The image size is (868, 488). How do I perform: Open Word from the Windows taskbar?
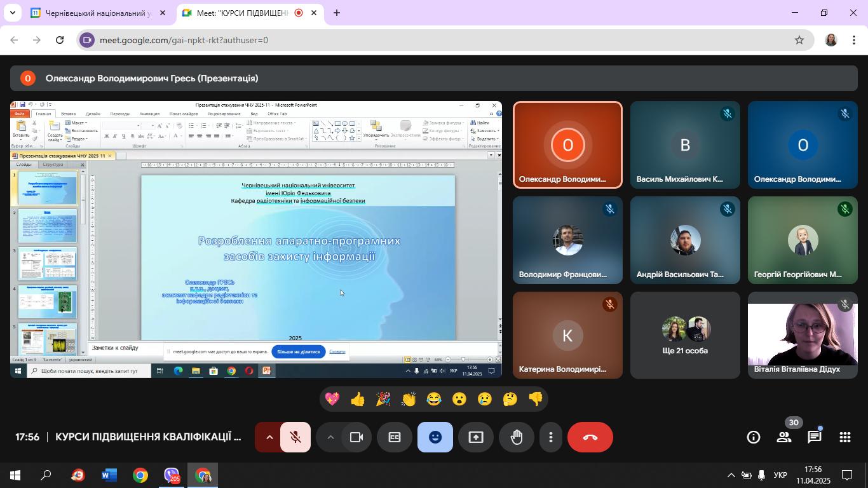point(109,475)
